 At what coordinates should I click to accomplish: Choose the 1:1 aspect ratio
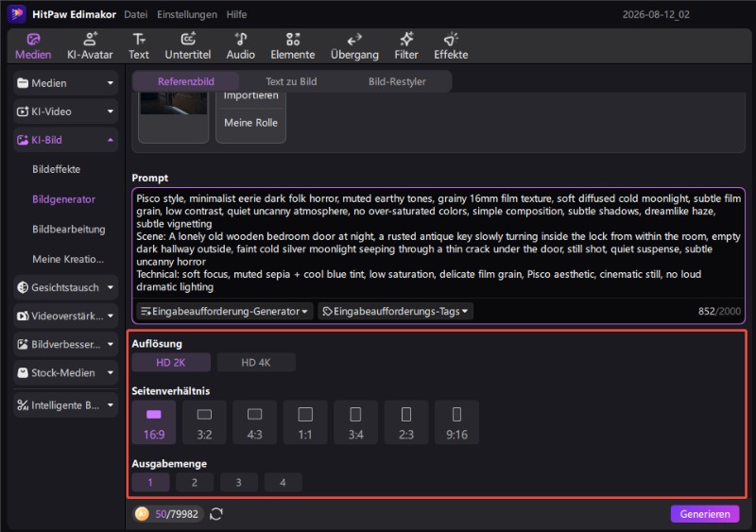point(305,422)
